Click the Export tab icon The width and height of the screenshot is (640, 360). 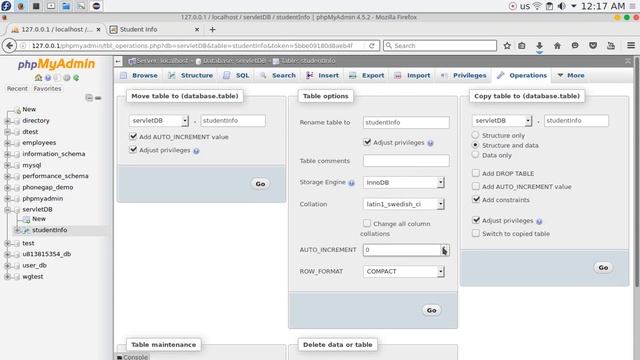point(353,76)
